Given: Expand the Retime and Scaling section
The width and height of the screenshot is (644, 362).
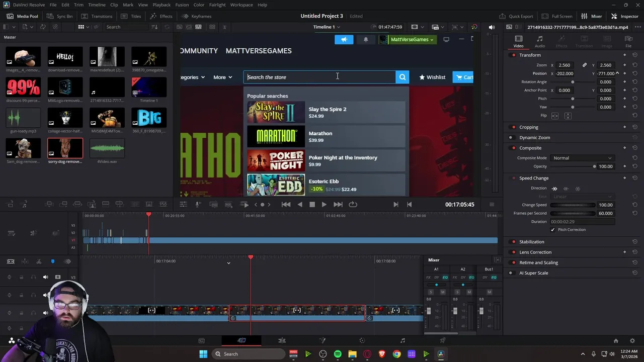Looking at the screenshot, I should point(538,262).
